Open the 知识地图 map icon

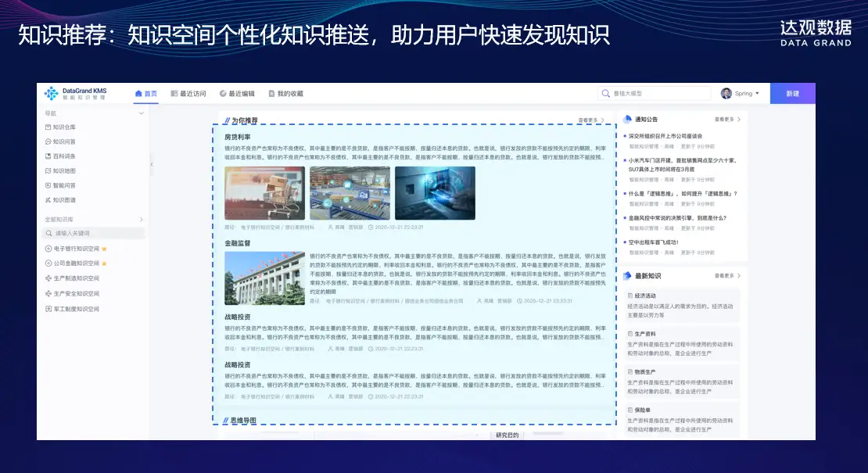pyautogui.click(x=48, y=170)
